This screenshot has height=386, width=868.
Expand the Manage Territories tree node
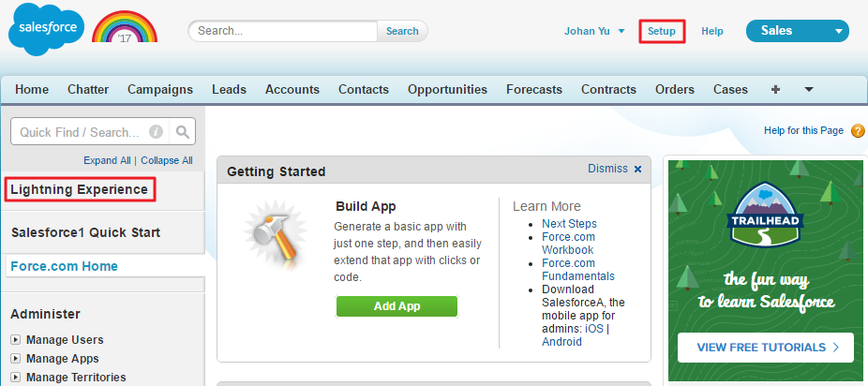click(16, 378)
